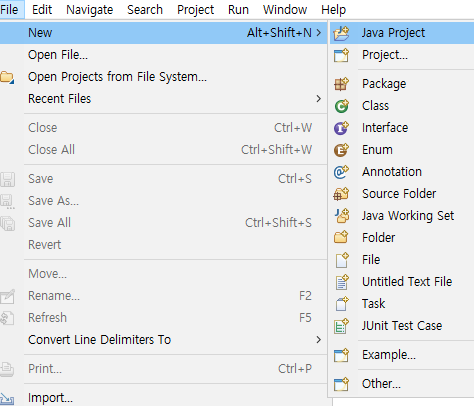Choose Example... menu entry
The height and width of the screenshot is (406, 474).
[402, 355]
